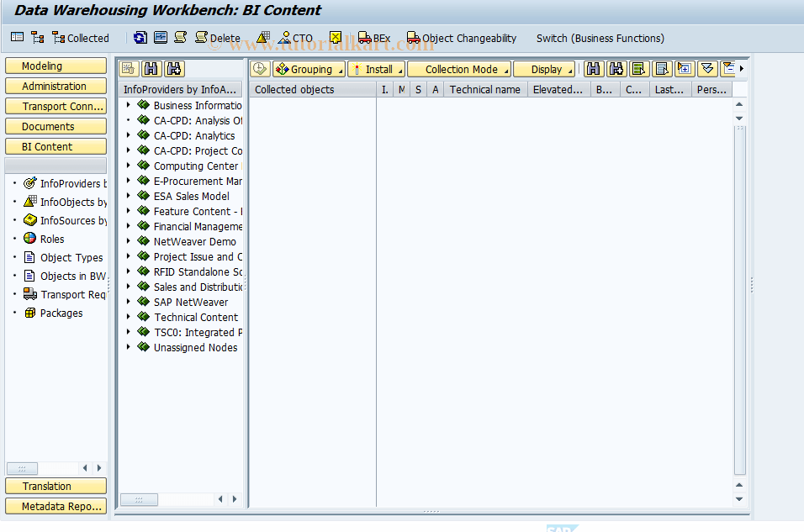
Task: Open the Display dropdown
Action: 544,68
